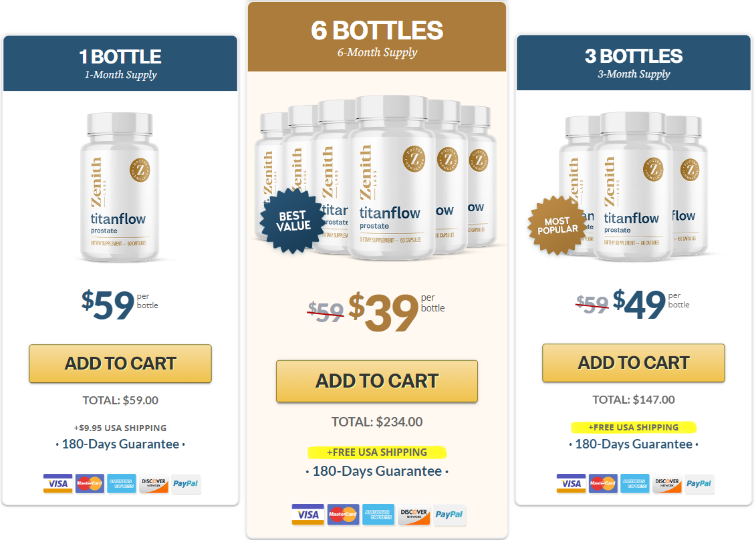
Task: Click Discover icon in 3 Bottles card
Action: pos(666,484)
